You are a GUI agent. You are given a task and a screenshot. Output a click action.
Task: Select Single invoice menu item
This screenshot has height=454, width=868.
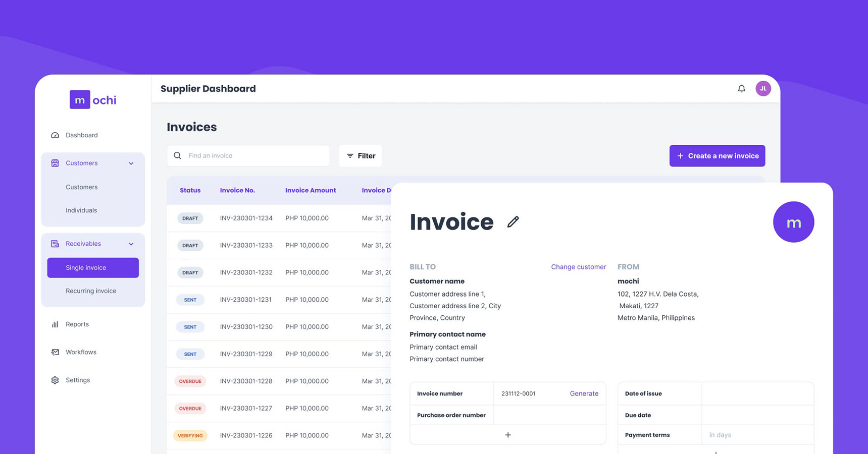tap(93, 268)
